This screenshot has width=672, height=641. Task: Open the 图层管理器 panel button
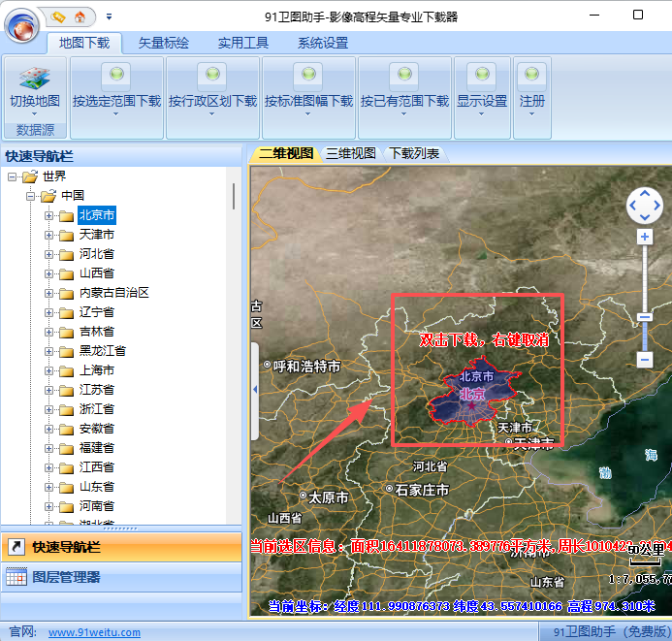(x=121, y=577)
